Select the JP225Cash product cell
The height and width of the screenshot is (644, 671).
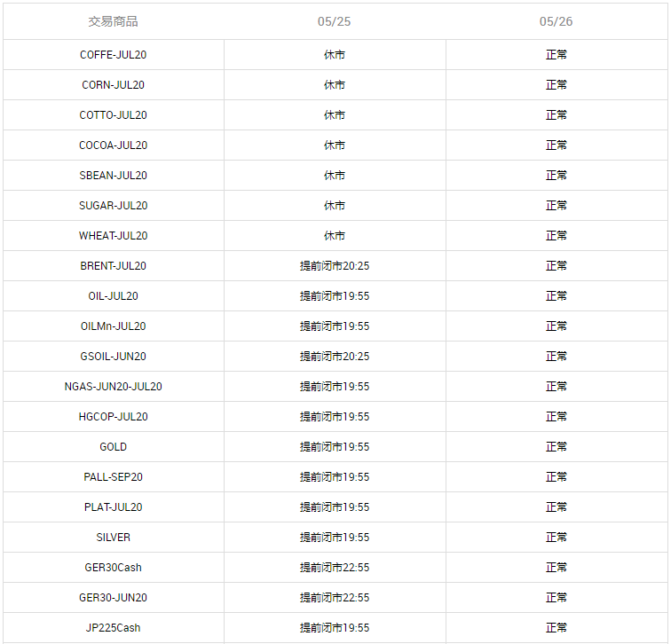coord(113,628)
